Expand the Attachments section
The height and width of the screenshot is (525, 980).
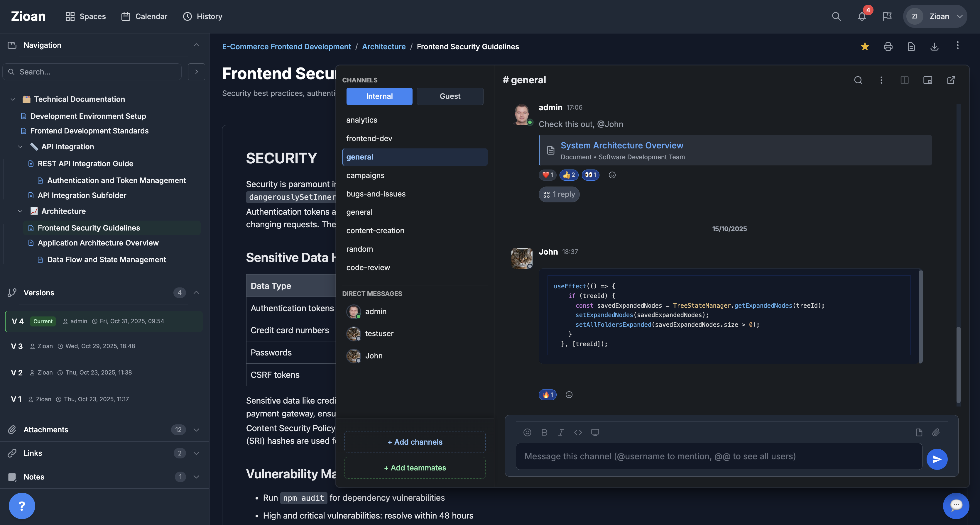click(196, 430)
